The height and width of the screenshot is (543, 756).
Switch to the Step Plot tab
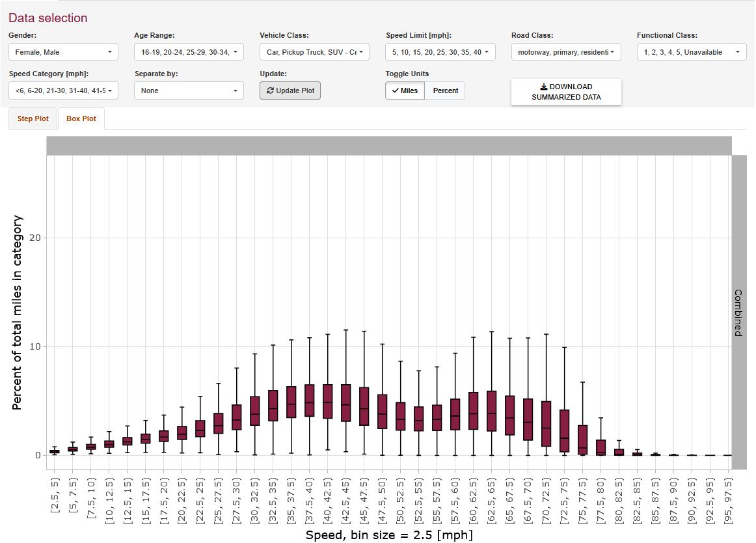pos(33,119)
